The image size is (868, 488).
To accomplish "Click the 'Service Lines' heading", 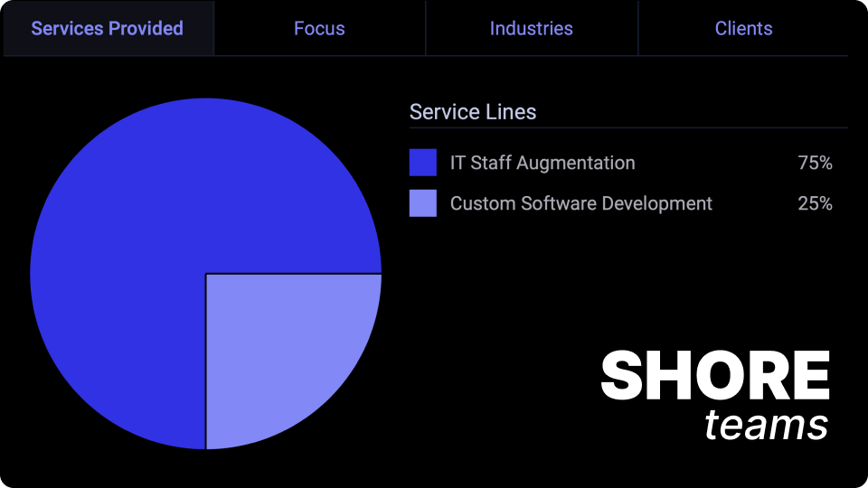I will tap(473, 112).
